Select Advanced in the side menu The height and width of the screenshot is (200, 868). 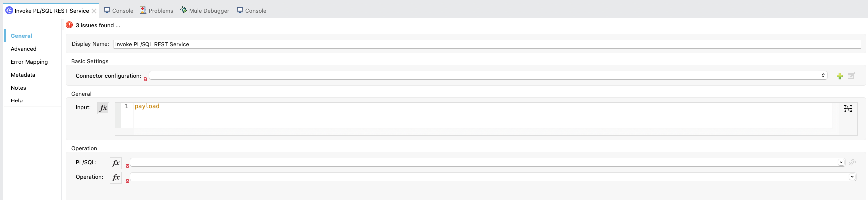24,49
